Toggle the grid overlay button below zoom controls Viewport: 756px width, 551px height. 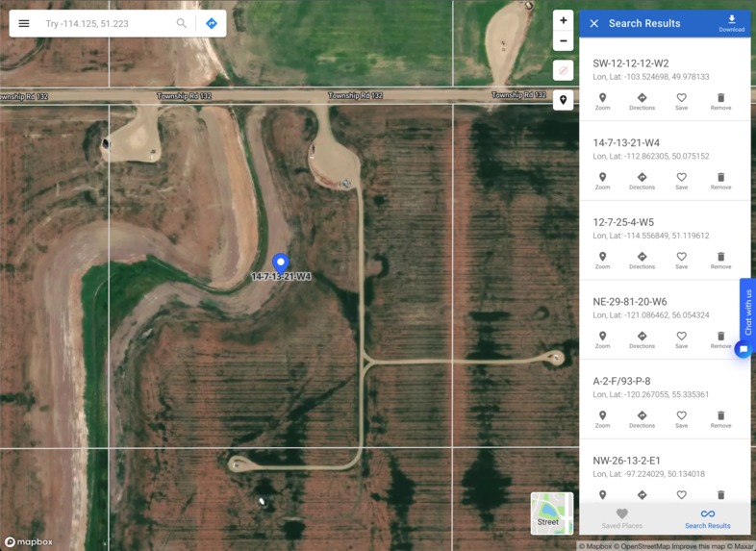563,71
